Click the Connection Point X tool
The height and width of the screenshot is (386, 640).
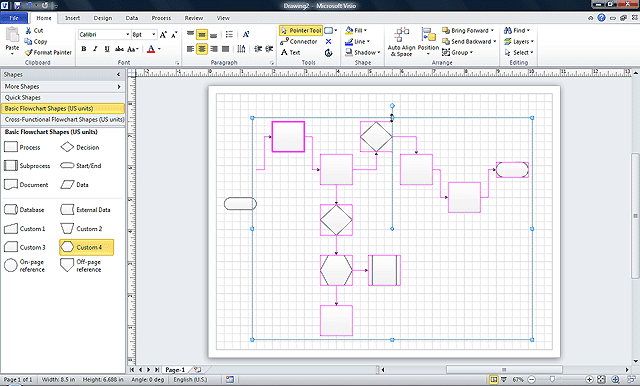click(x=329, y=42)
